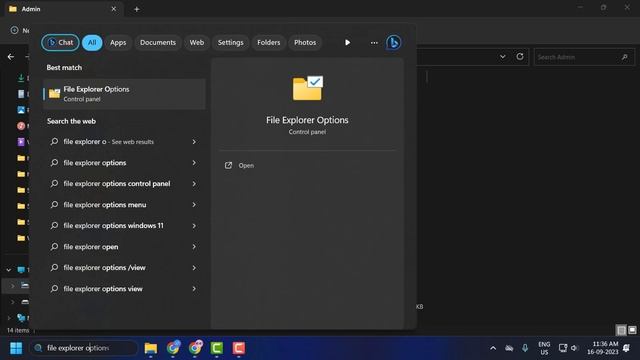Expand chevron for 'file explorer options menu'
This screenshot has height=360, width=640.
tap(194, 205)
